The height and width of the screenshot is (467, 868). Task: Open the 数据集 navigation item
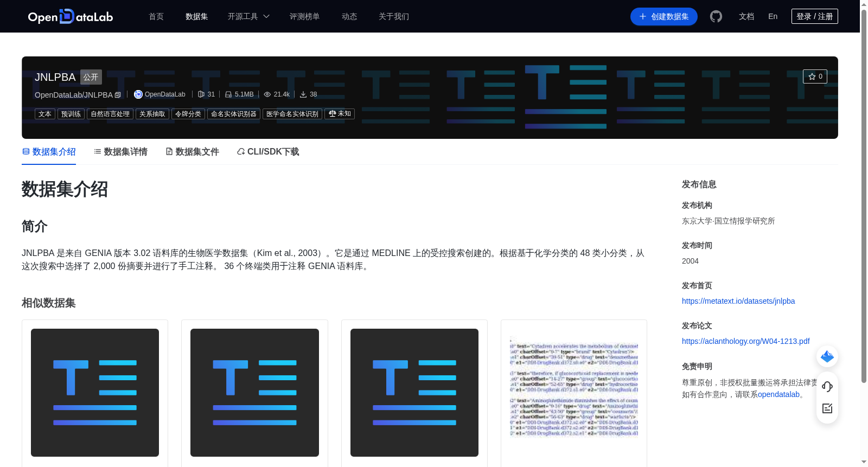(196, 16)
